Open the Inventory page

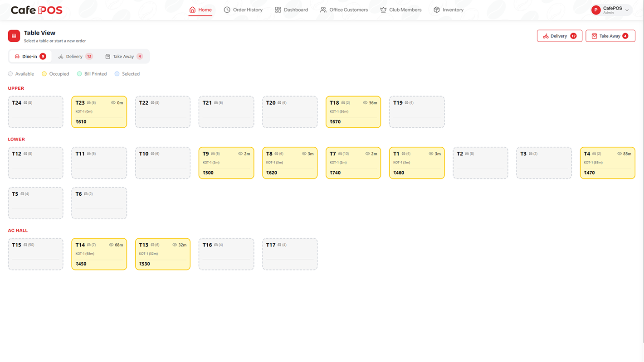pos(449,10)
